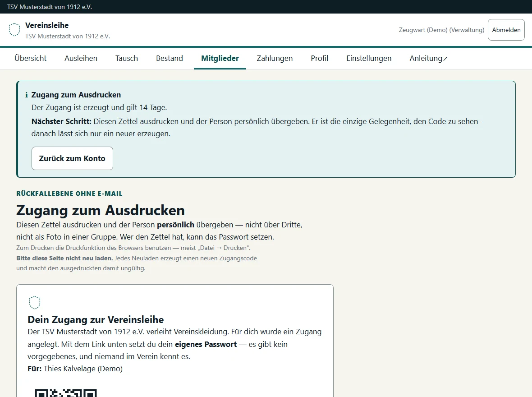Click the header subtitle TSV Musterstadt von 1912 e.V.
This screenshot has height=397, width=532.
pyautogui.click(x=68, y=37)
